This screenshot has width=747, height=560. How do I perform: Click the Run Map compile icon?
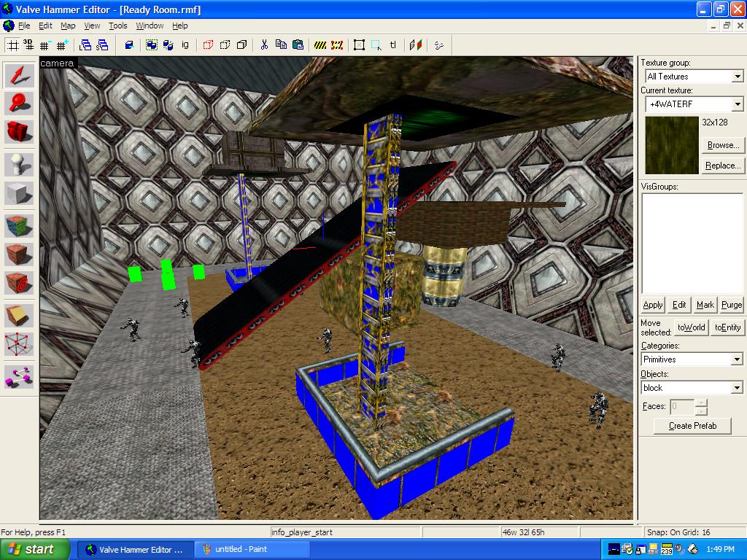coord(439,45)
